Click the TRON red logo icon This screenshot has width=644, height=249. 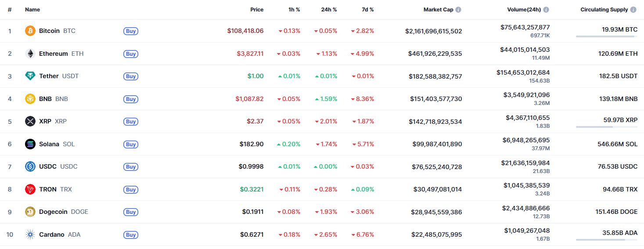(x=30, y=189)
